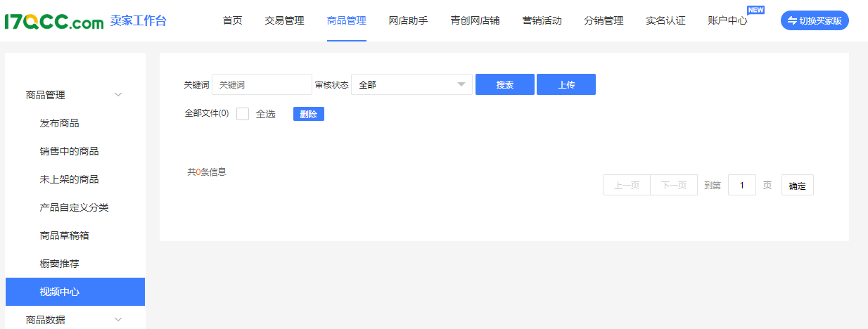Go to 营销活动 in top navigation
Image resolution: width=868 pixels, height=329 pixels.
[542, 20]
